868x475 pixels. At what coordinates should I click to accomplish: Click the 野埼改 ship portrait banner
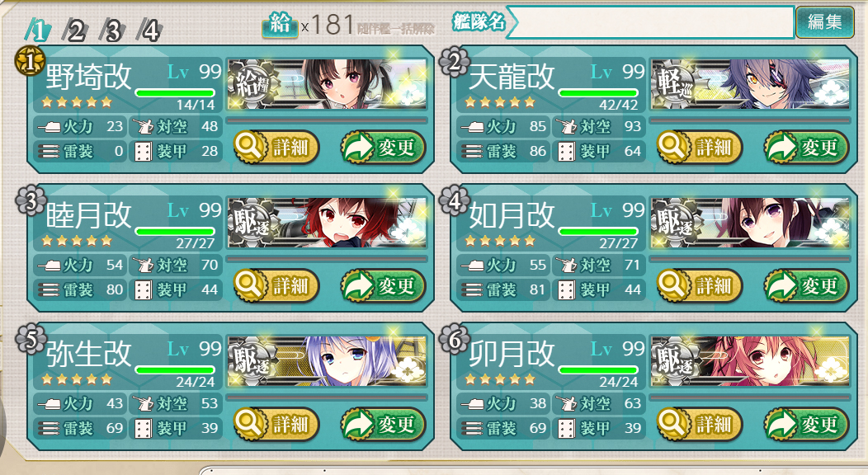click(328, 83)
